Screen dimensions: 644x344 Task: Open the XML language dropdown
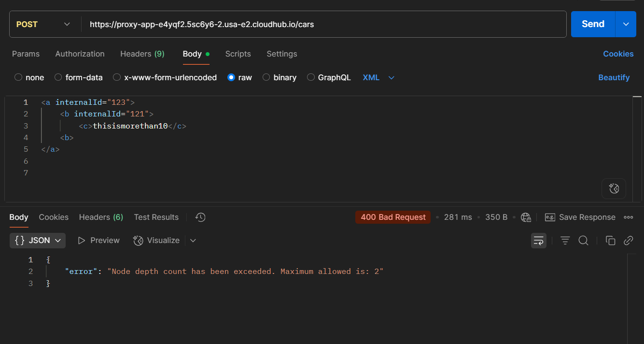click(x=378, y=77)
